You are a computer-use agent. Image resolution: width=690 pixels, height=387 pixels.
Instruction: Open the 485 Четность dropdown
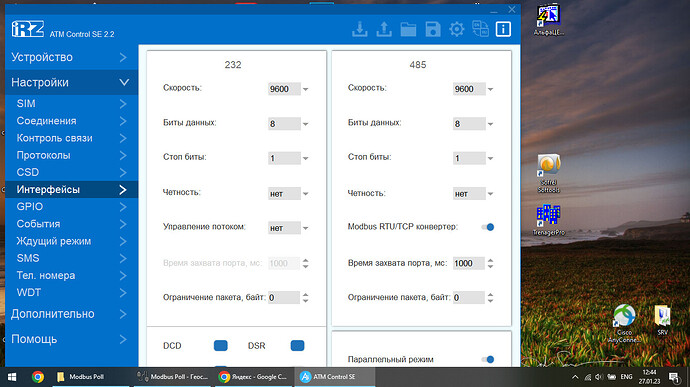coord(473,194)
